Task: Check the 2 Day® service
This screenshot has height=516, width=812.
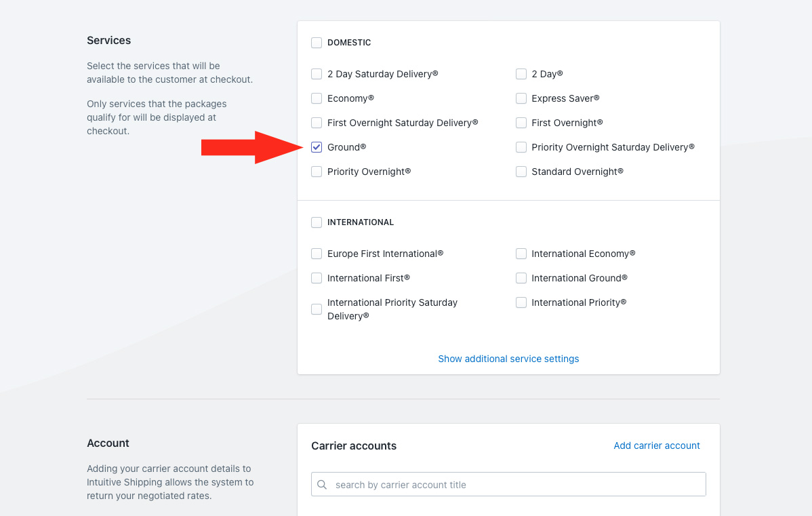Action: click(521, 74)
